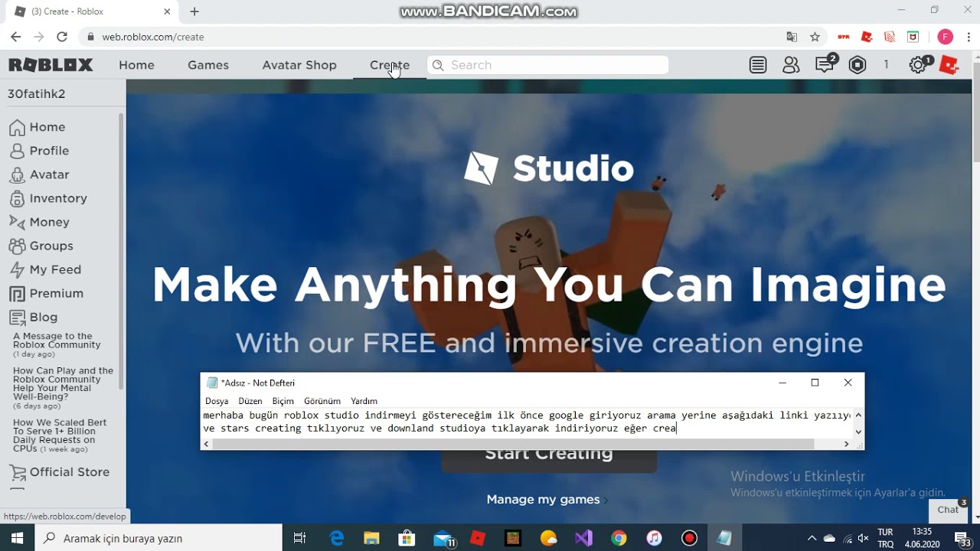Click Notepad's vertical scroll down arrow
Viewport: 980px width, 551px height.
[858, 432]
